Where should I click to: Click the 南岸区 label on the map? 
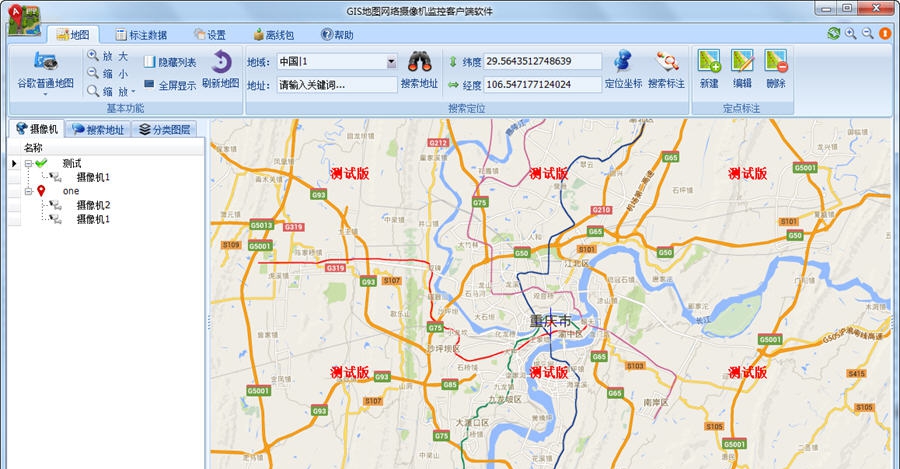(655, 402)
